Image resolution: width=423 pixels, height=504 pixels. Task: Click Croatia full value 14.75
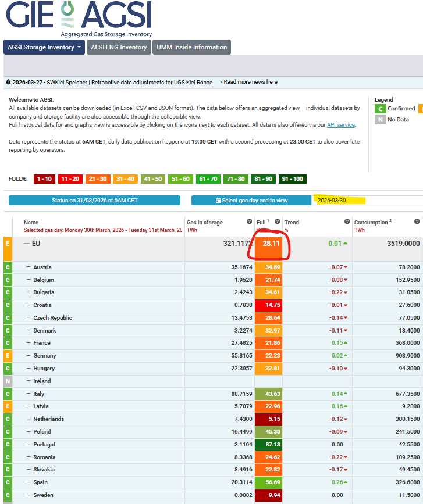pos(269,305)
